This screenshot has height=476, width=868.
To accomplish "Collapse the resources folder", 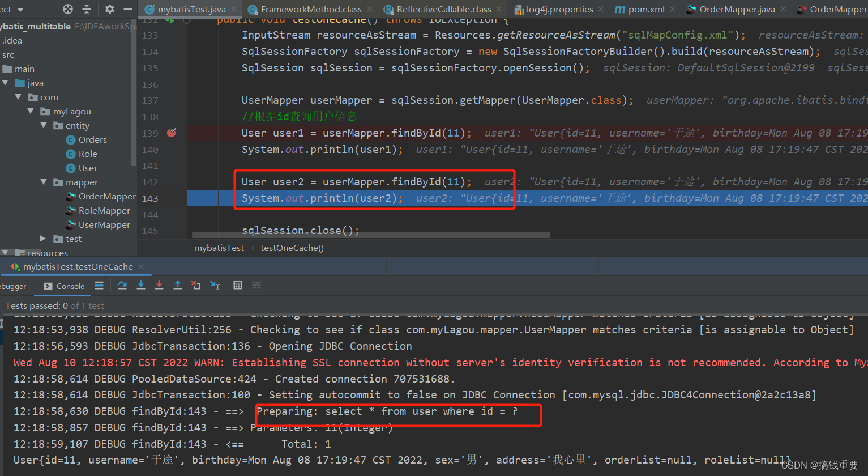I will pyautogui.click(x=5, y=253).
